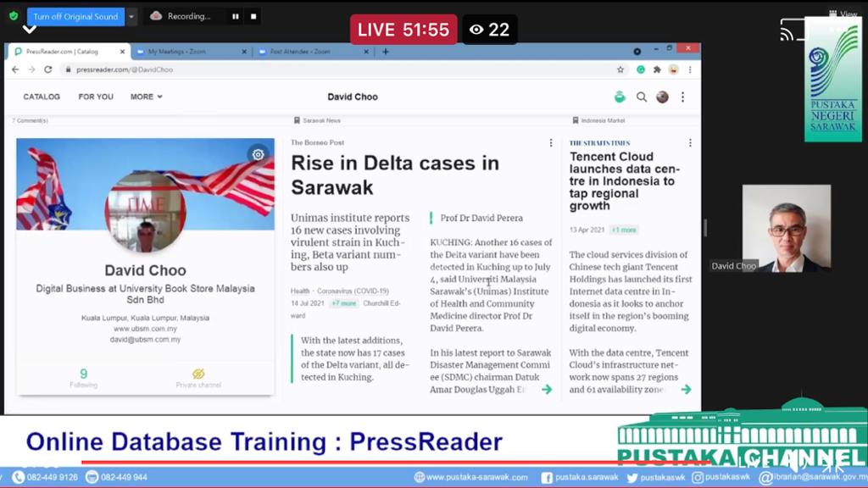Screen dimensions: 868x488
Task: Open the Sarawak News bookmark label
Action: click(317, 120)
